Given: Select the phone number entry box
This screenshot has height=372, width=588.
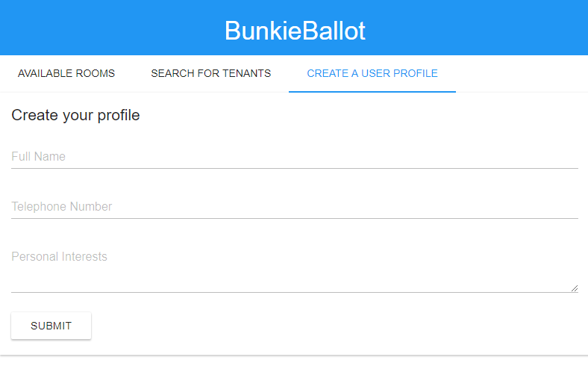Looking at the screenshot, I should pyautogui.click(x=294, y=207).
